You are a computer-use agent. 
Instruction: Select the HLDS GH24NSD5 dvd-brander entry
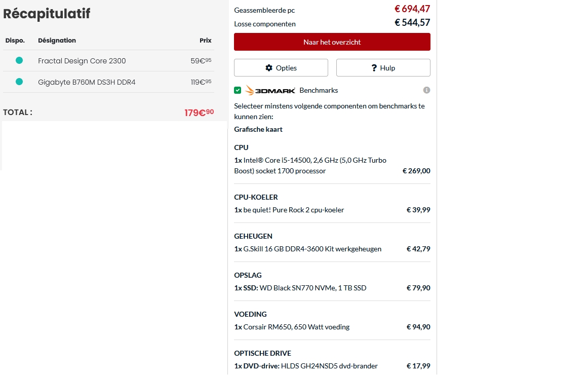coord(306,366)
